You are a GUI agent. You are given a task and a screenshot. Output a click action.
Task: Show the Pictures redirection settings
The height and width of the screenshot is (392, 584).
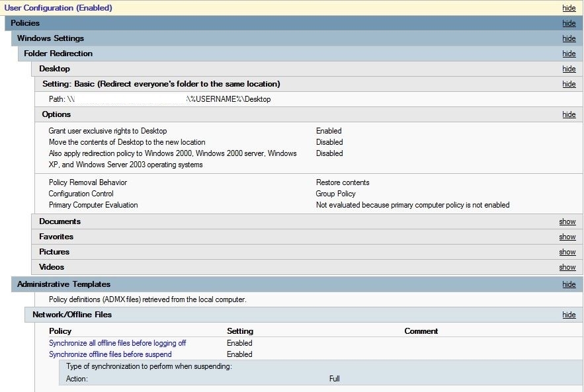pos(567,252)
